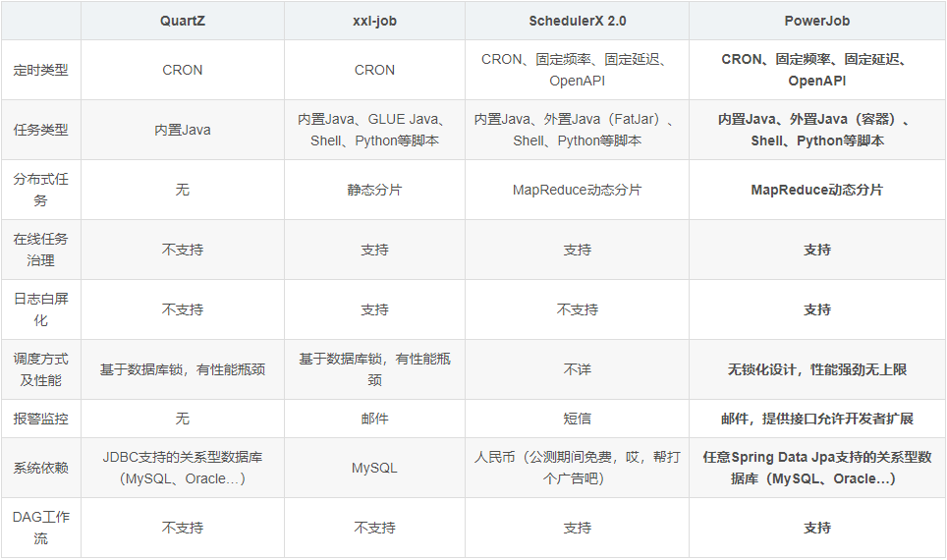Click xxl-job 不支持 in DAG工作流 row

pyautogui.click(x=374, y=528)
